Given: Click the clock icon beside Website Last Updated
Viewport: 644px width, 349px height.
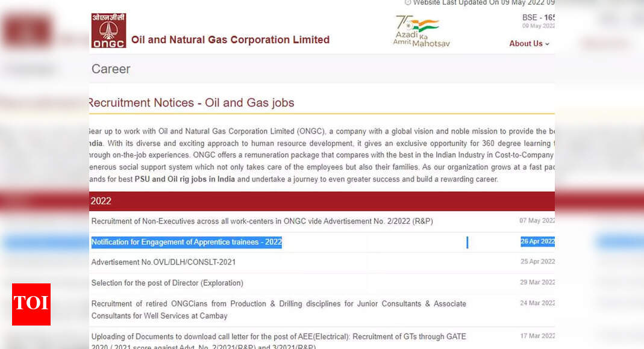Looking at the screenshot, I should tap(407, 2).
